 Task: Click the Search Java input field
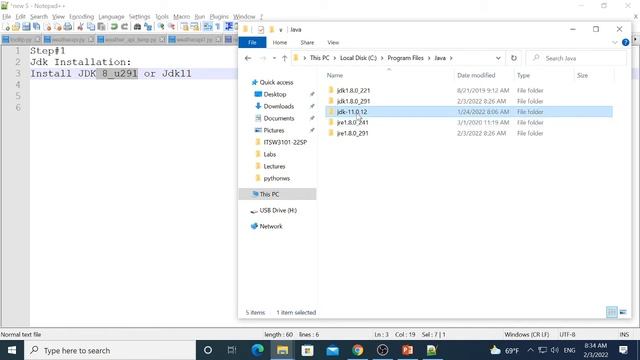coord(576,58)
